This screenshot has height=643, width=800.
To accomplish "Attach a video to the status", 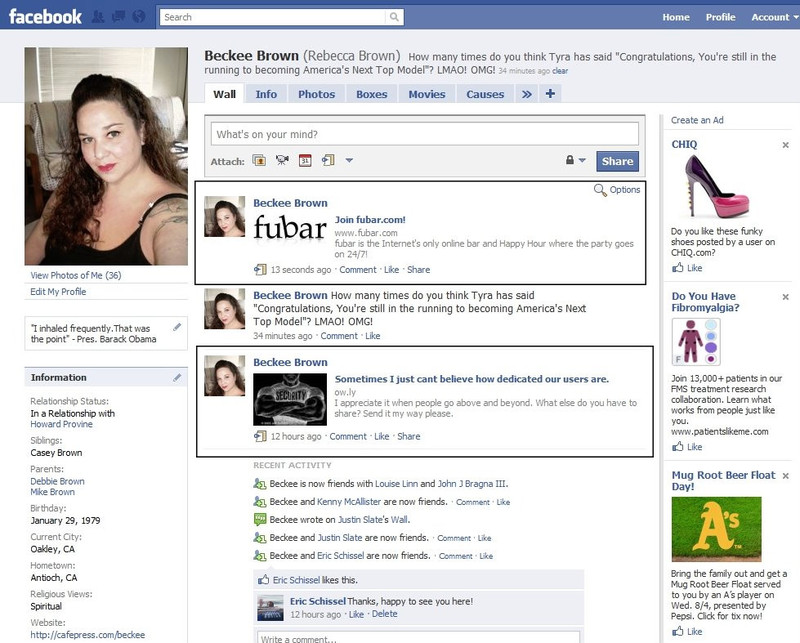I will [x=282, y=160].
